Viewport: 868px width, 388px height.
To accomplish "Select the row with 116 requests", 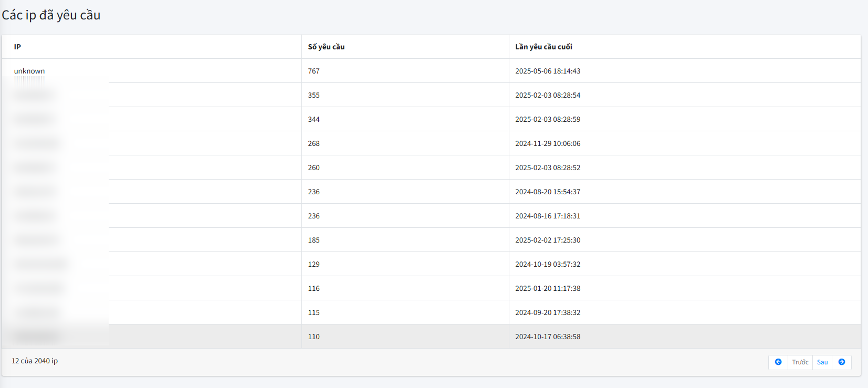I will point(314,288).
